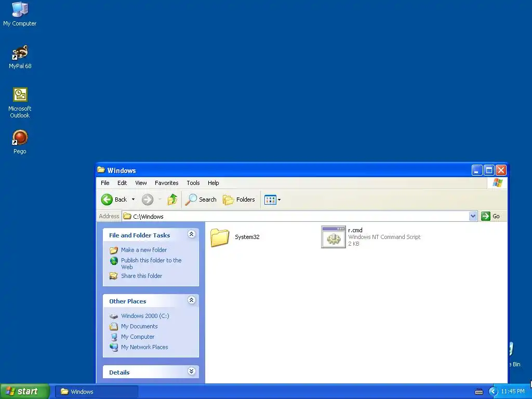Click the Go button
This screenshot has height=399, width=532.
pyautogui.click(x=490, y=216)
